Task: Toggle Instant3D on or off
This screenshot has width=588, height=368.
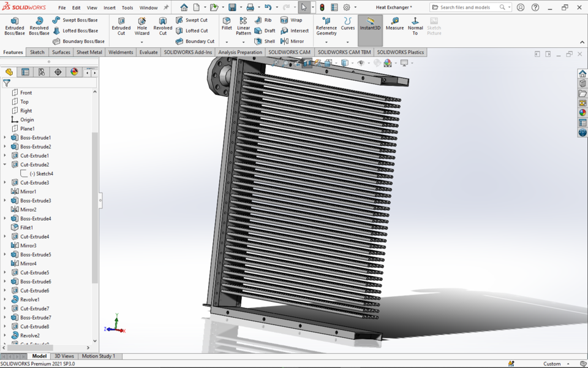Action: pyautogui.click(x=369, y=25)
